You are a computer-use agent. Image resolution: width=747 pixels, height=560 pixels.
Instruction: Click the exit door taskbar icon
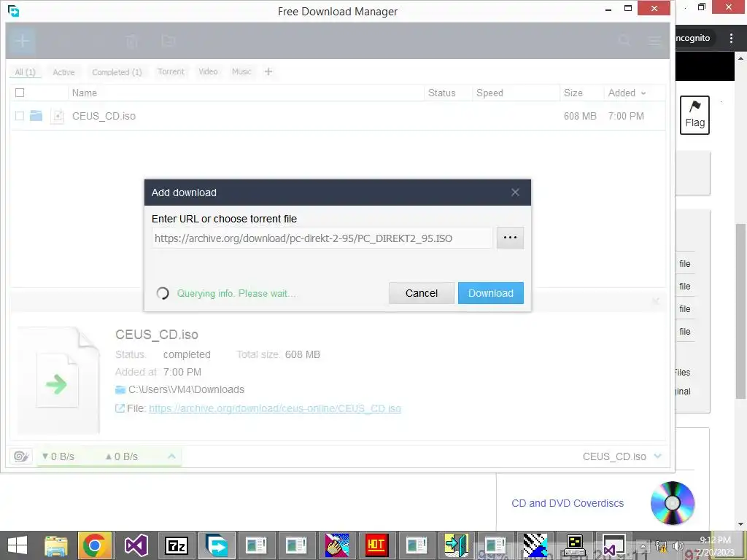(457, 545)
